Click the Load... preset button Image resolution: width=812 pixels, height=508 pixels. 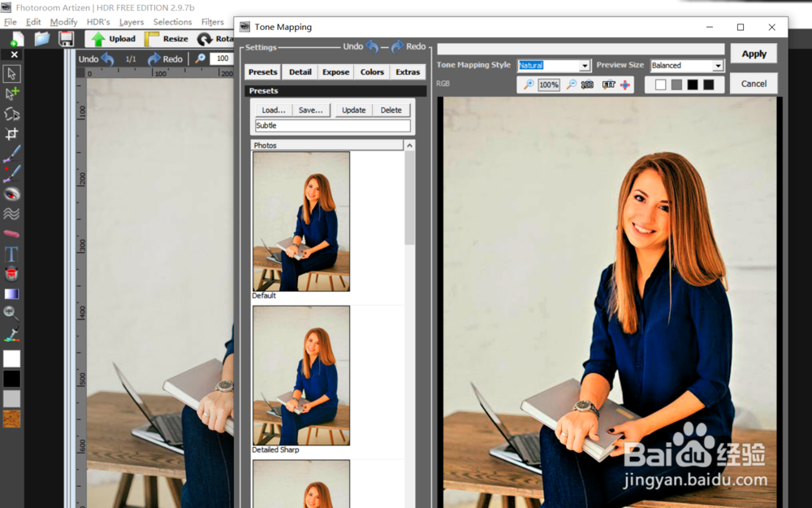pyautogui.click(x=274, y=110)
